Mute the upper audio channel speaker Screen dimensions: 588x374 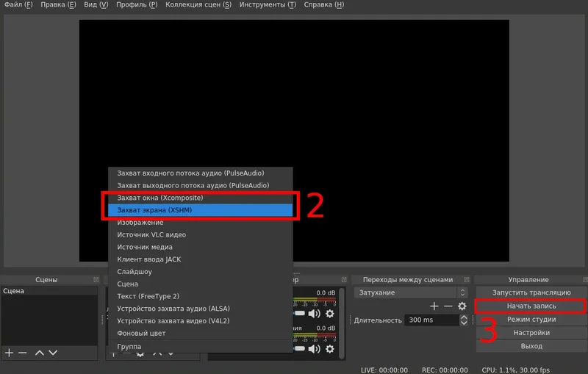(314, 314)
